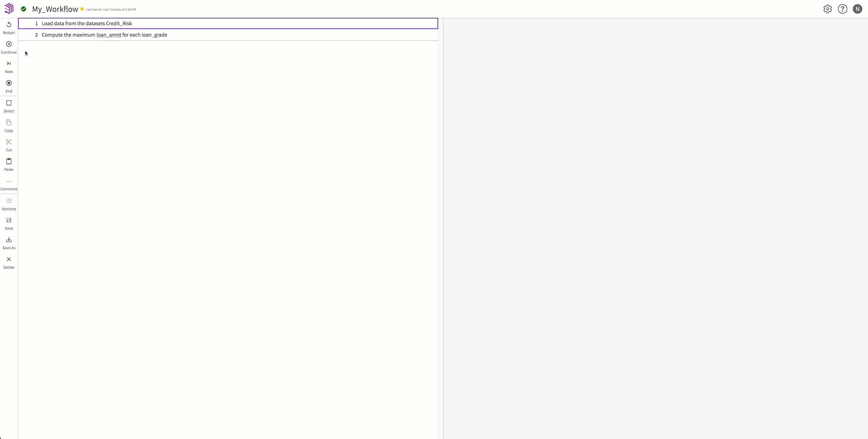Click the End workflow icon
The image size is (868, 439).
9,83
